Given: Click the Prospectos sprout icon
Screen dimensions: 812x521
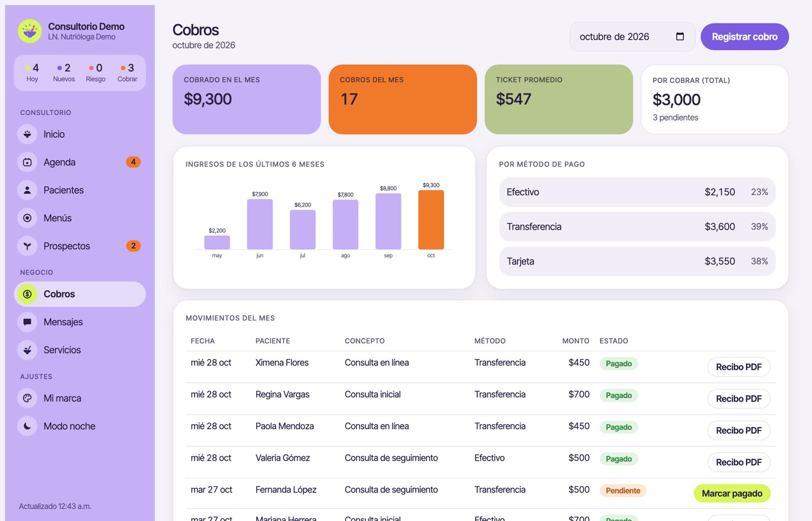Looking at the screenshot, I should click(x=27, y=246).
